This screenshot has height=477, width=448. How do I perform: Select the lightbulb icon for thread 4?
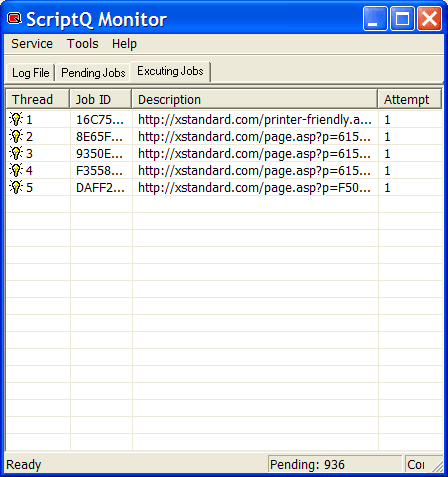pyautogui.click(x=16, y=170)
